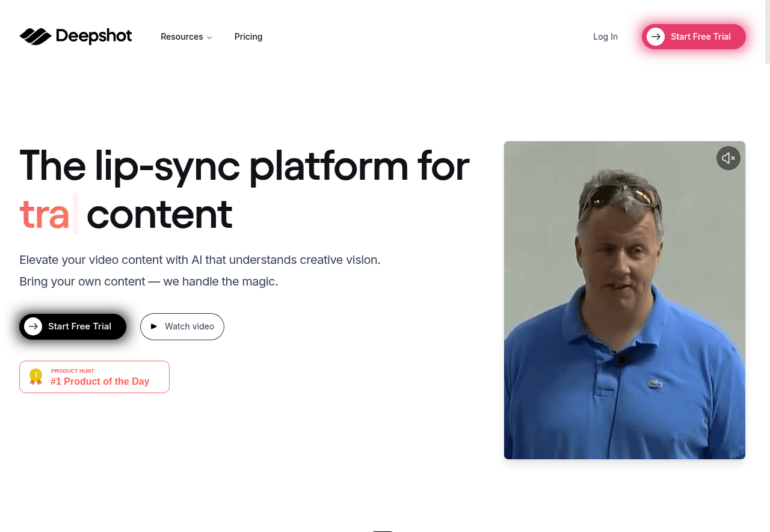Screen dimensions: 770x532
Task: Click the arrow icon in header trial button
Action: pyautogui.click(x=656, y=37)
